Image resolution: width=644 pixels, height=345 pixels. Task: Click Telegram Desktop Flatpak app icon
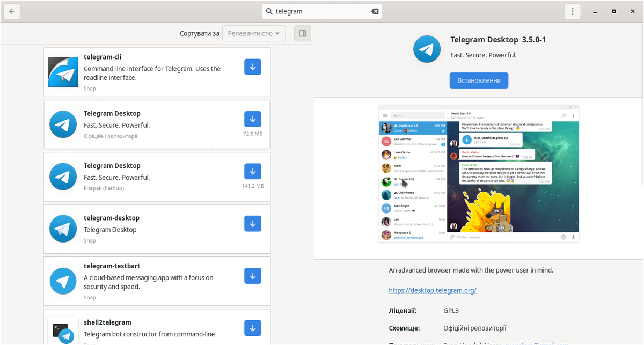tap(63, 177)
